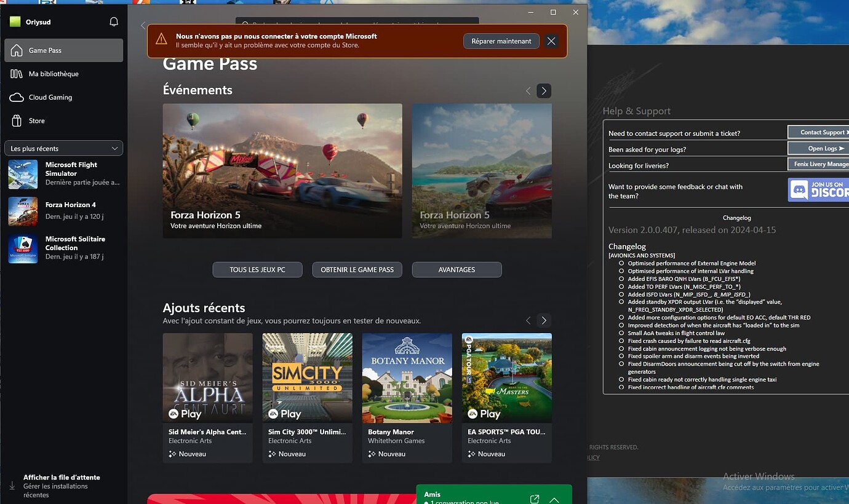Select the AVANTAGES tab button
Viewport: 849px width, 504px height.
pyautogui.click(x=457, y=270)
